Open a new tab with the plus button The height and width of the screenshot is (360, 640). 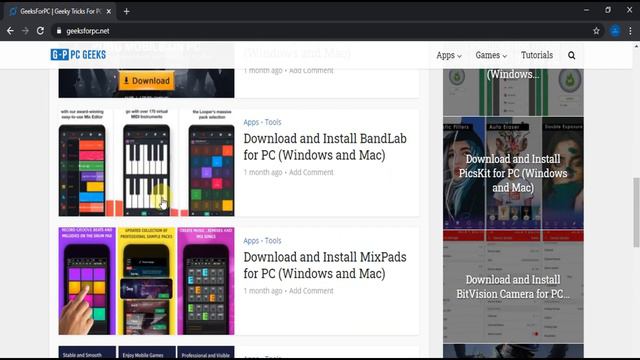127,11
